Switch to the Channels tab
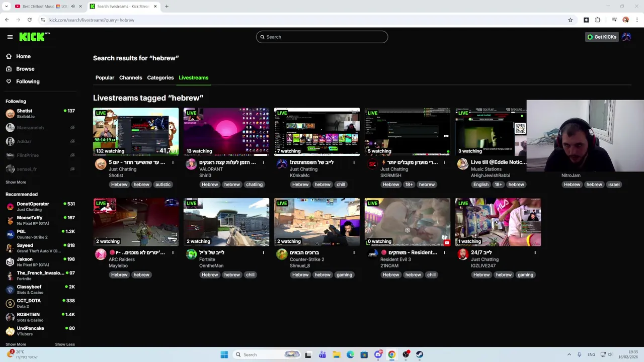This screenshot has width=644, height=362. click(130, 77)
